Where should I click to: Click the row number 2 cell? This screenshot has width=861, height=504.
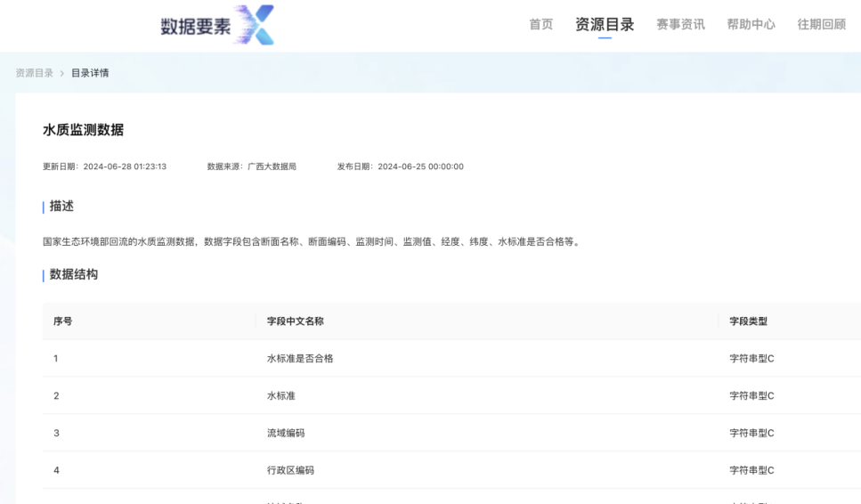tap(56, 396)
